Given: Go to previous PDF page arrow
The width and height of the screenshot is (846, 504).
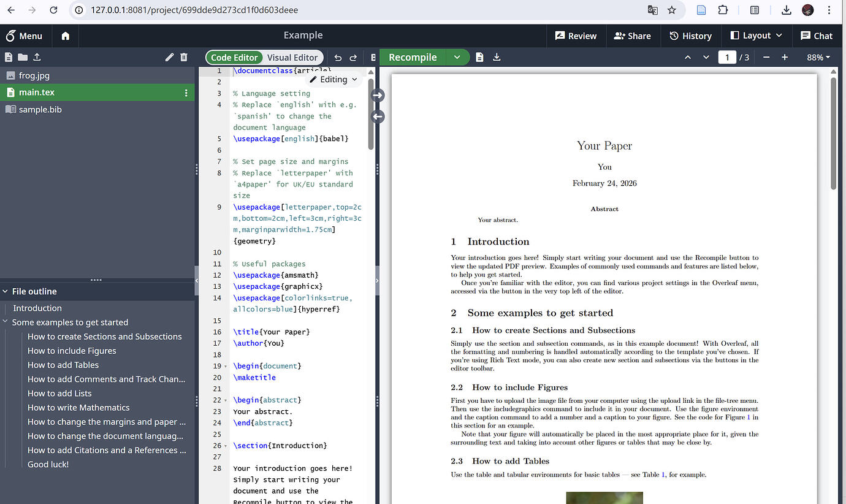Looking at the screenshot, I should 688,57.
